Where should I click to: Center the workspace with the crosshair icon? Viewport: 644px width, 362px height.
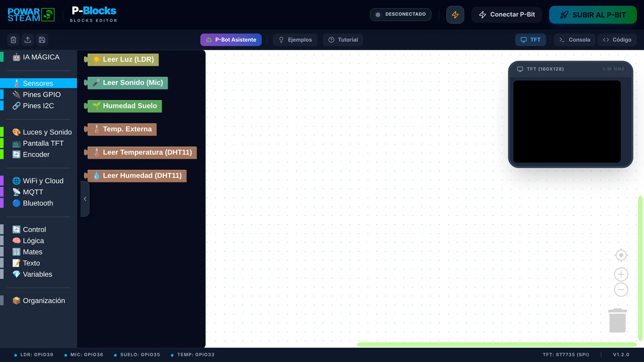coord(621,255)
